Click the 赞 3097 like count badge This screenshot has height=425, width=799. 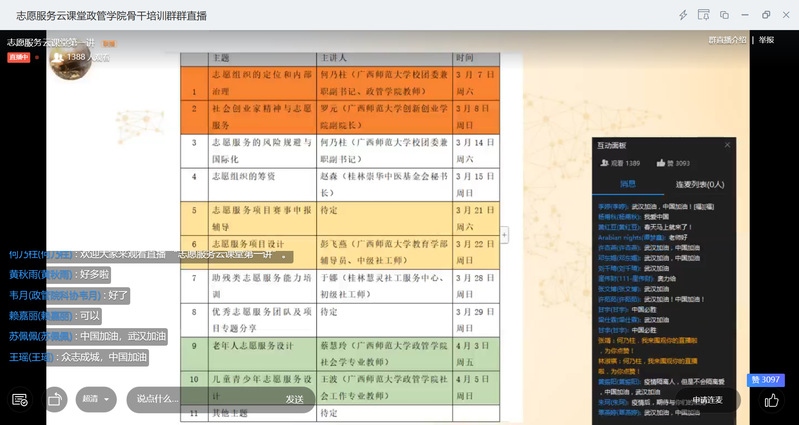(x=766, y=380)
